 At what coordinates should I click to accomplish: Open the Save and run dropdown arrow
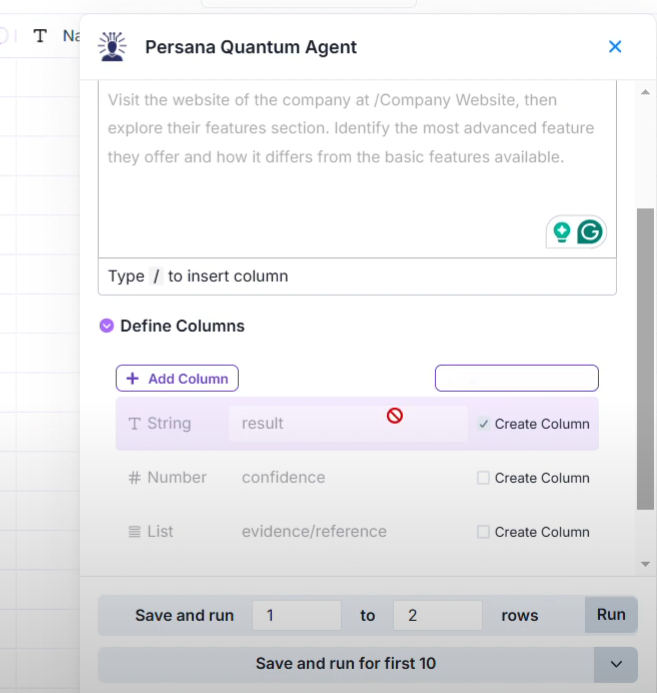(x=616, y=664)
